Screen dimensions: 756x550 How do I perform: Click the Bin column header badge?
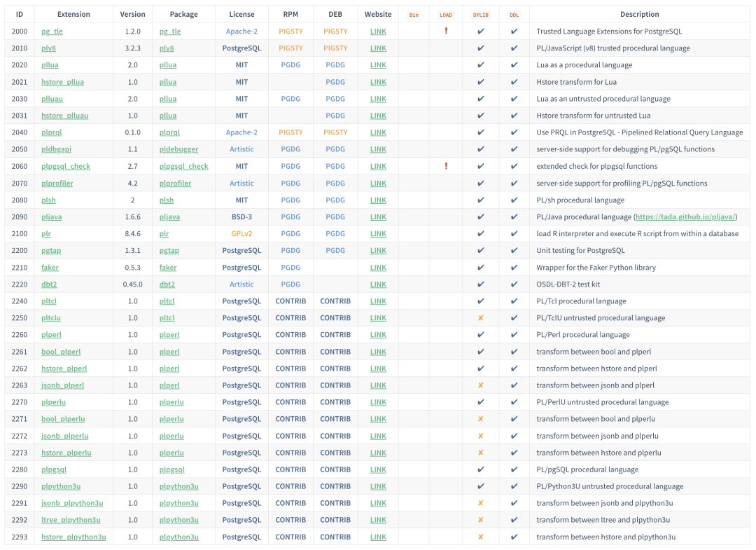click(414, 15)
